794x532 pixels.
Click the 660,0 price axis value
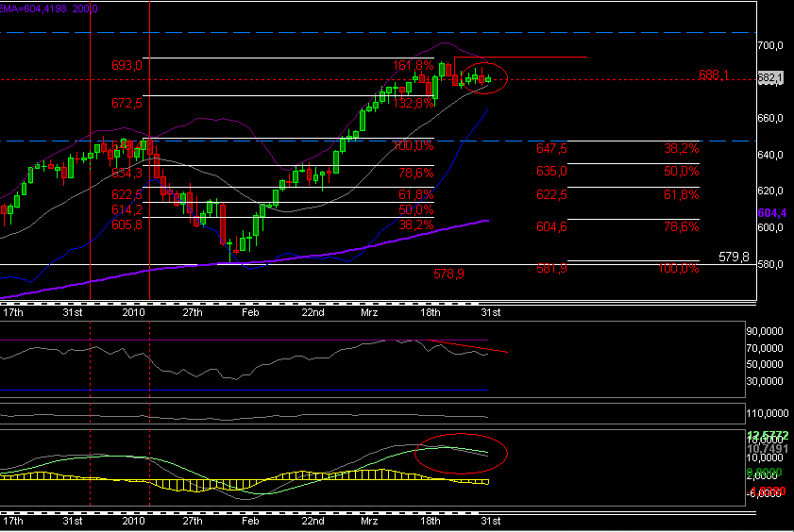pyautogui.click(x=769, y=118)
